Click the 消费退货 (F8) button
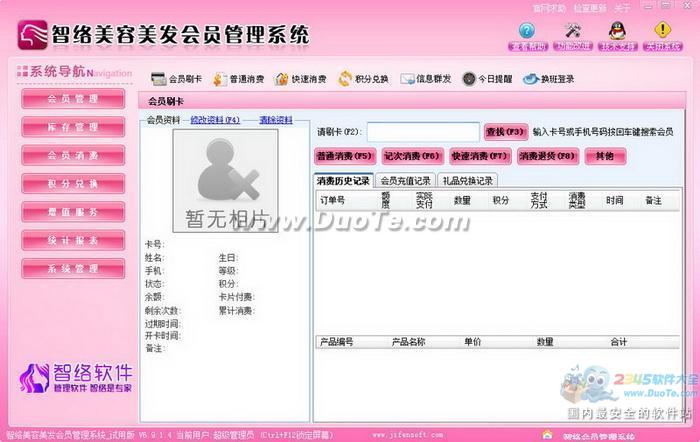The width and height of the screenshot is (700, 442). click(548, 156)
